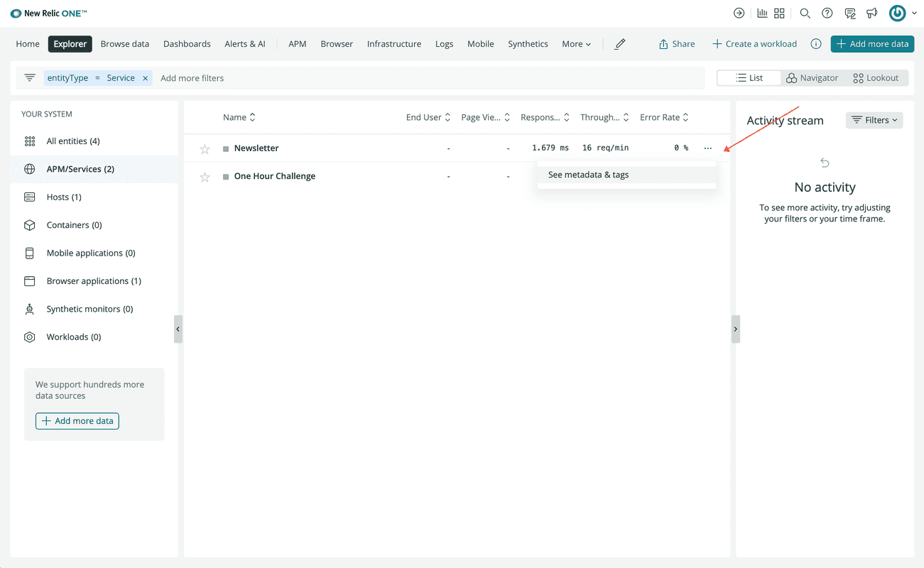Screen dimensions: 924x568
Task: Open the apps grid icon in top bar
Action: coord(779,13)
